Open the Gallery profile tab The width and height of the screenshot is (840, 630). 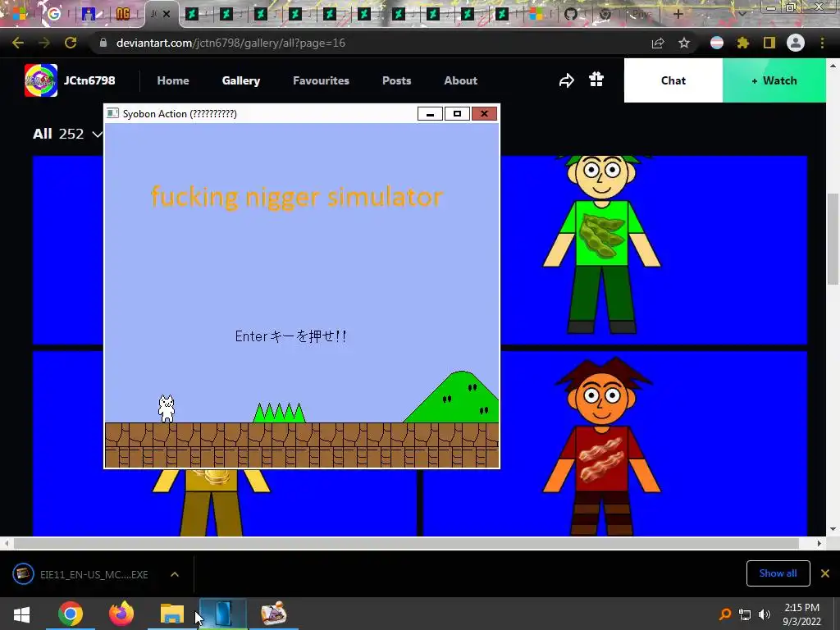pos(241,80)
